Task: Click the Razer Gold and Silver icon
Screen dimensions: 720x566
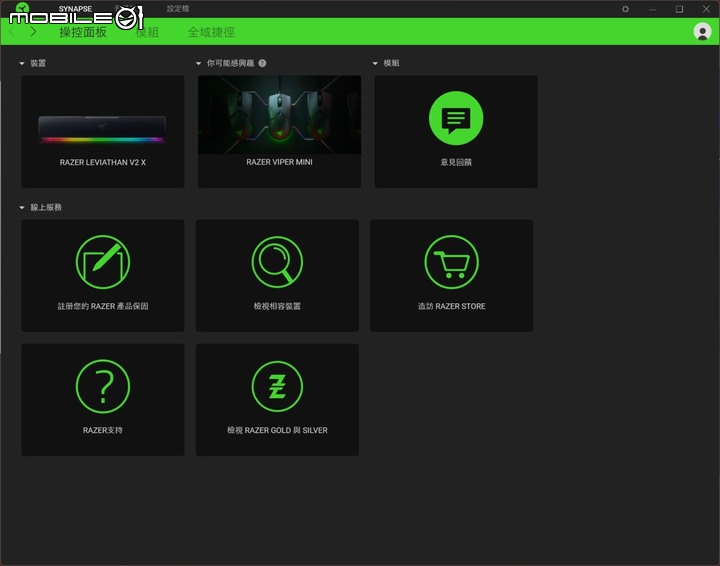Action: 277,386
